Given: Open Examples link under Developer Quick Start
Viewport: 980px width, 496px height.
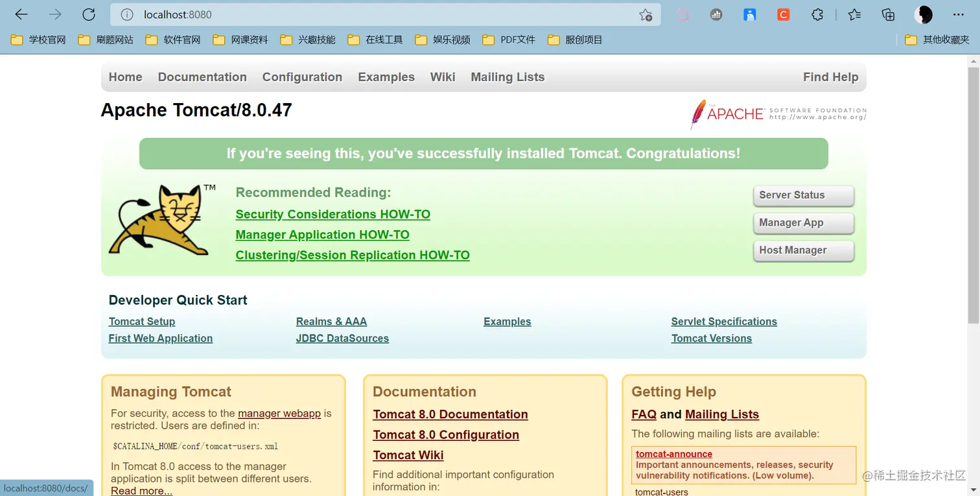Looking at the screenshot, I should [507, 322].
